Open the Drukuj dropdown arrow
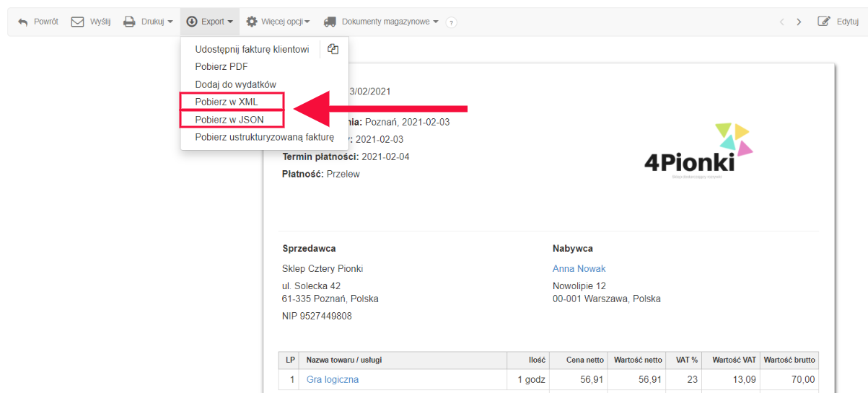 170,22
